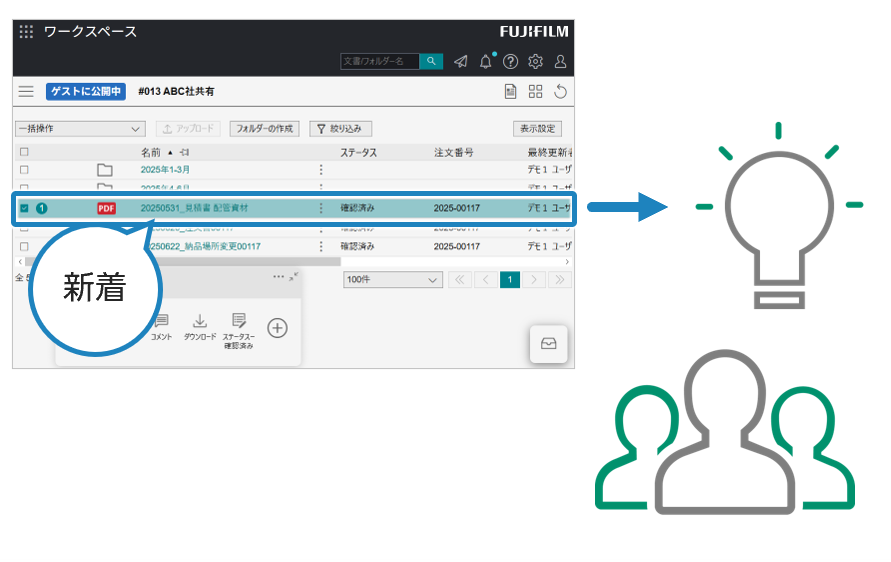
Task: Click the 文書/フォルダー名 search field
Action: point(379,61)
